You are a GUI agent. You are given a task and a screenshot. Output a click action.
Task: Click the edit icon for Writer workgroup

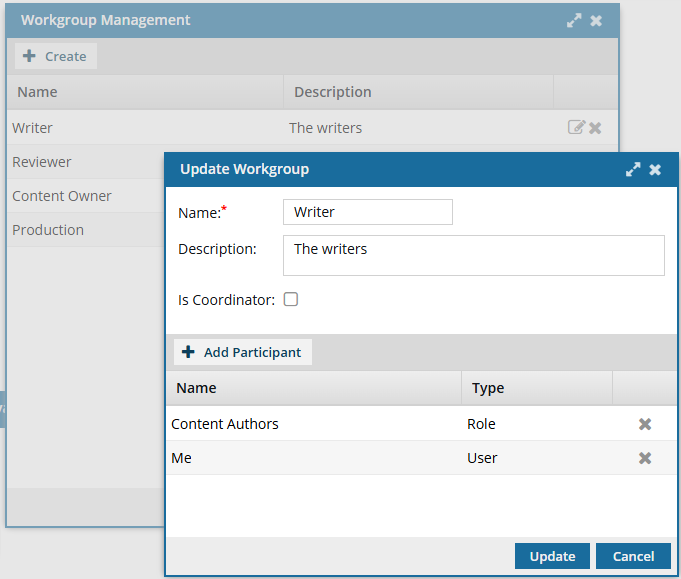pos(576,128)
